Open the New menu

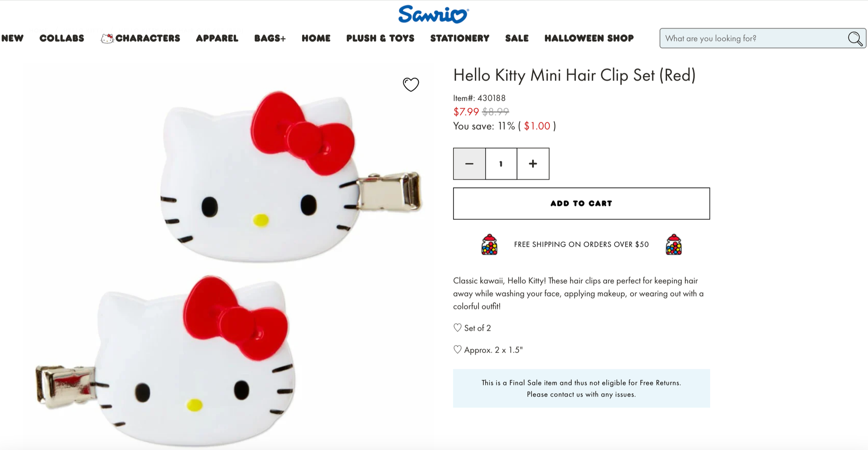12,38
